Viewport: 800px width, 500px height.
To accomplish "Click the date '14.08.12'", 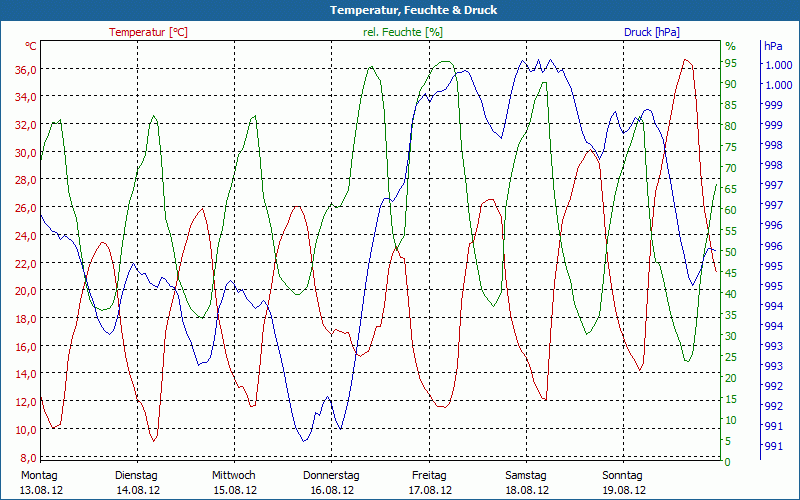I will (x=138, y=490).
